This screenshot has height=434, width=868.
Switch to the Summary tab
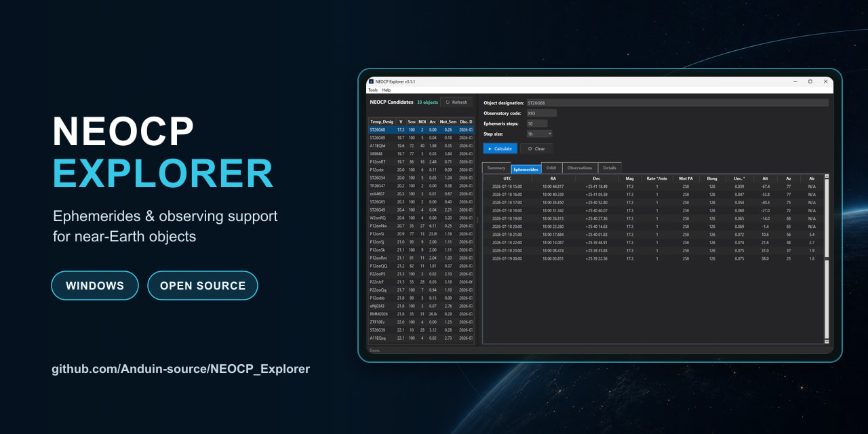click(x=496, y=167)
